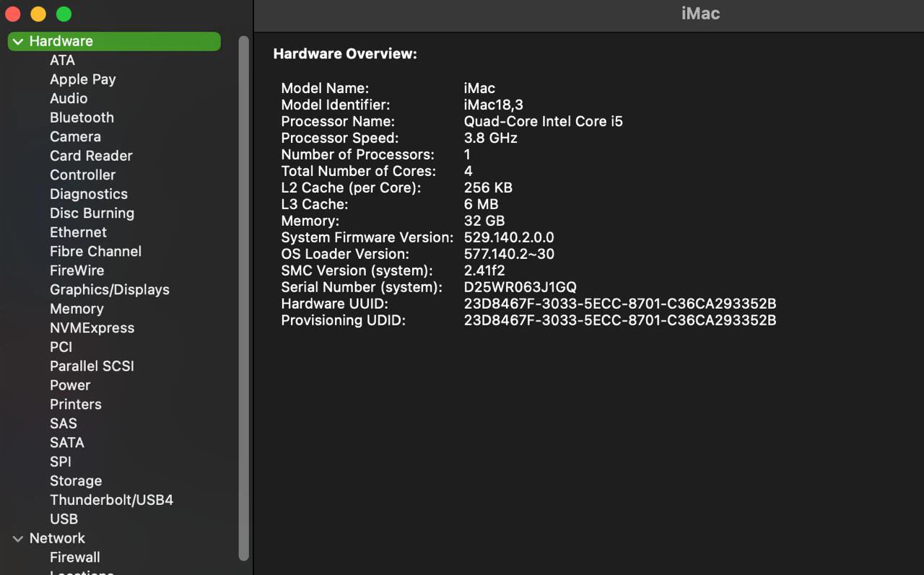Click the Model Name label
The width and height of the screenshot is (924, 575).
(325, 89)
